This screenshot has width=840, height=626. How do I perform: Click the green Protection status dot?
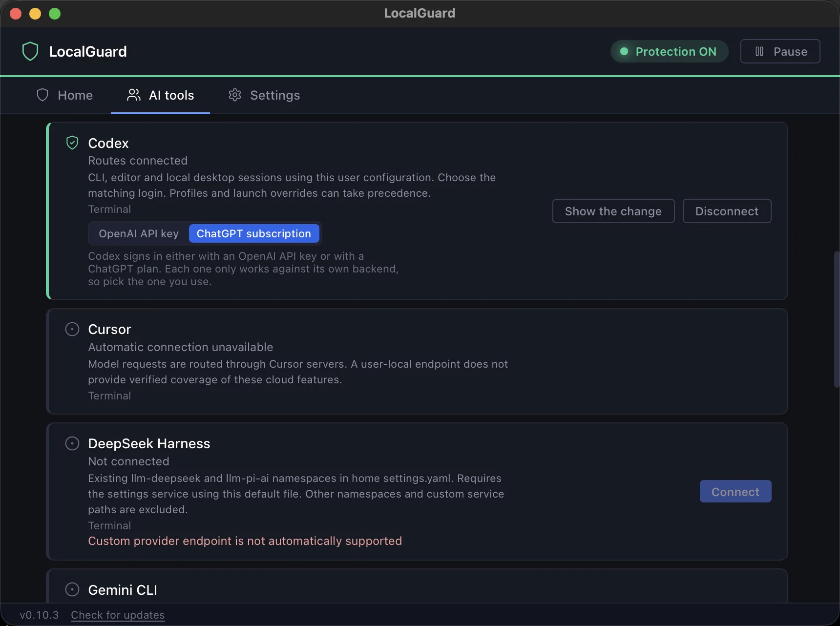[624, 51]
